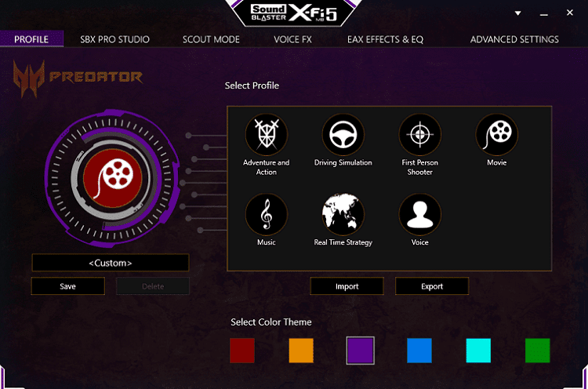Apply the orange color theme
Screen dimensions: 588x389
(x=301, y=351)
